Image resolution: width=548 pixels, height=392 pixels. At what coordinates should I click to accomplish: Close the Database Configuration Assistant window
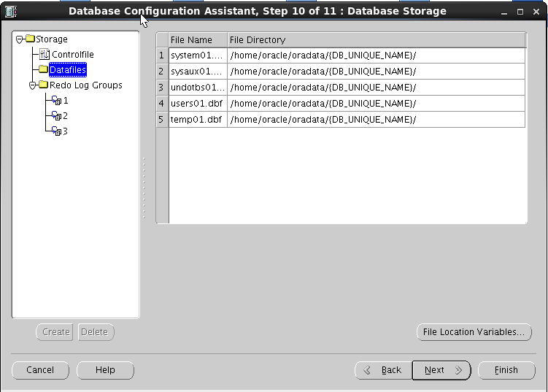pos(536,12)
